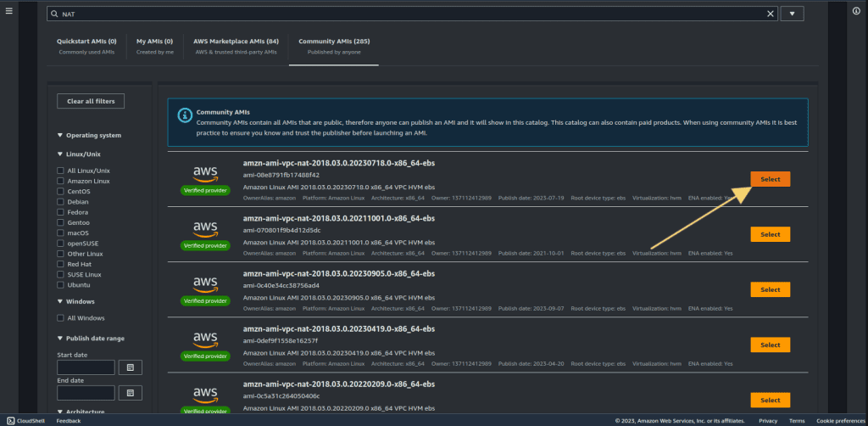The width and height of the screenshot is (868, 426).
Task: Click AMI ID ami-0def9f1558e16257f
Action: pos(280,340)
